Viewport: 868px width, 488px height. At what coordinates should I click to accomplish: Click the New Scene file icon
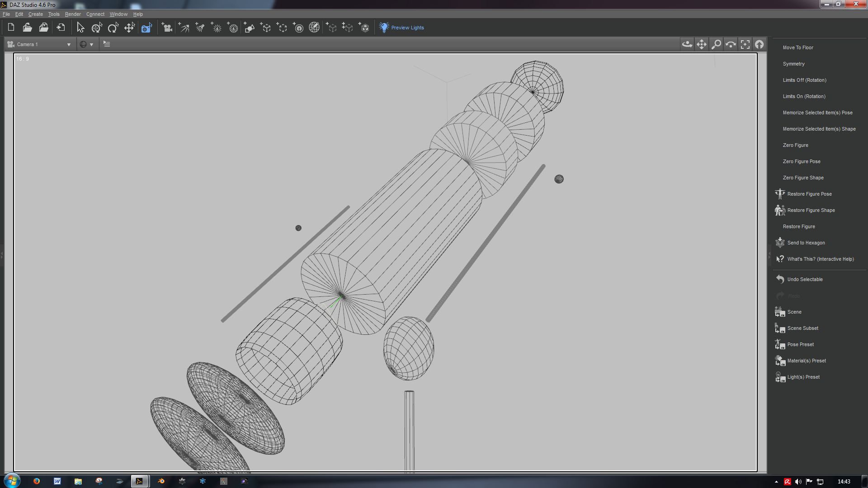[x=11, y=28]
